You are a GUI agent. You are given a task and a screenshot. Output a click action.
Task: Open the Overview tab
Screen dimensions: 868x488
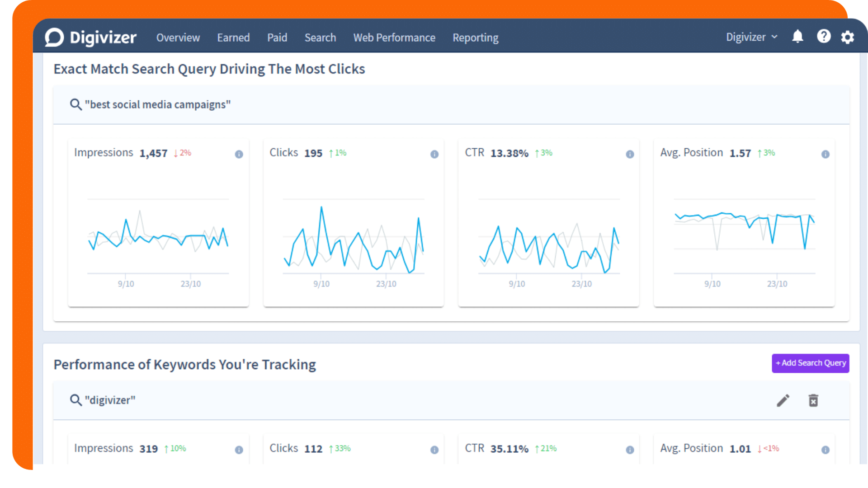click(x=178, y=38)
